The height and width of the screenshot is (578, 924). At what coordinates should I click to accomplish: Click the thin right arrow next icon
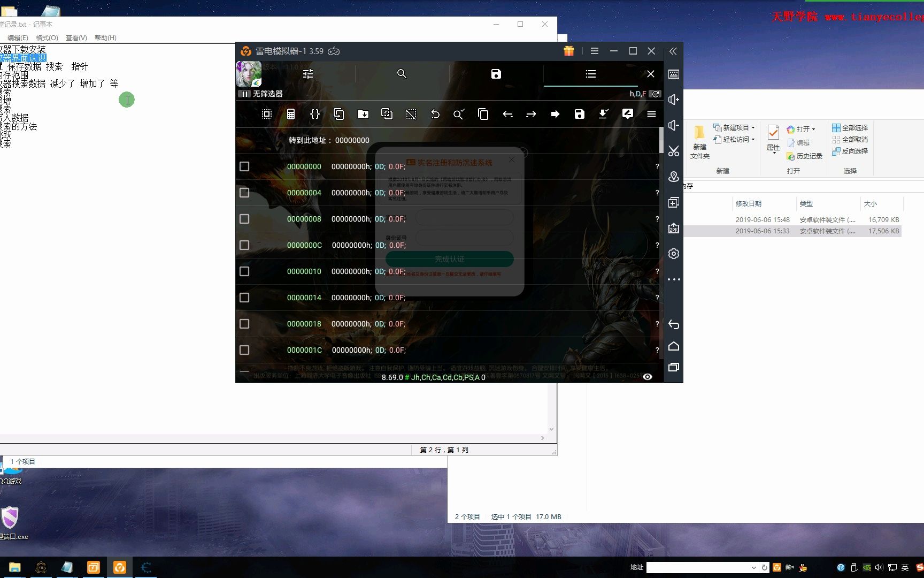coord(531,114)
